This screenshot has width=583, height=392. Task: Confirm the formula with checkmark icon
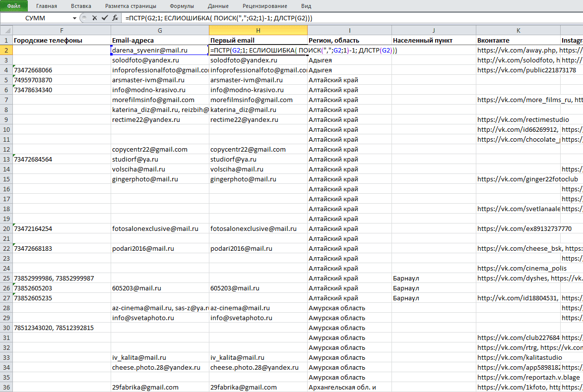pos(105,18)
